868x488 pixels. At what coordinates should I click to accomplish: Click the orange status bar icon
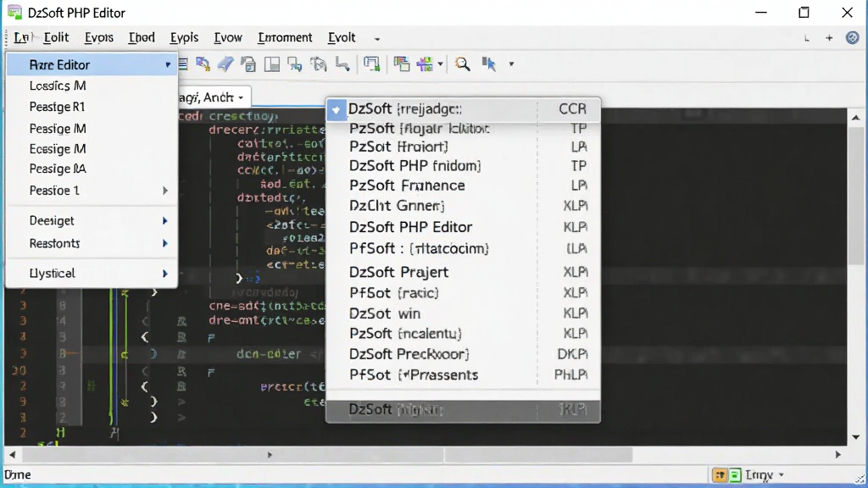pyautogui.click(x=720, y=474)
